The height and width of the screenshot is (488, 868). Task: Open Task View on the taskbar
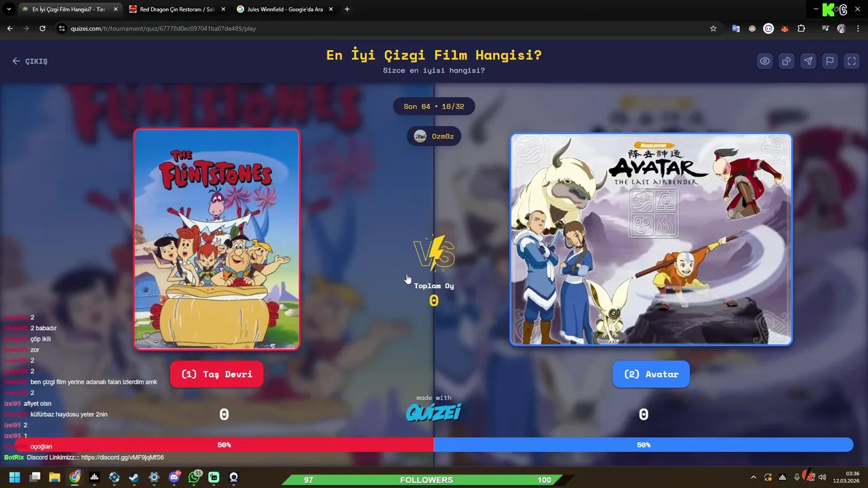tap(35, 477)
